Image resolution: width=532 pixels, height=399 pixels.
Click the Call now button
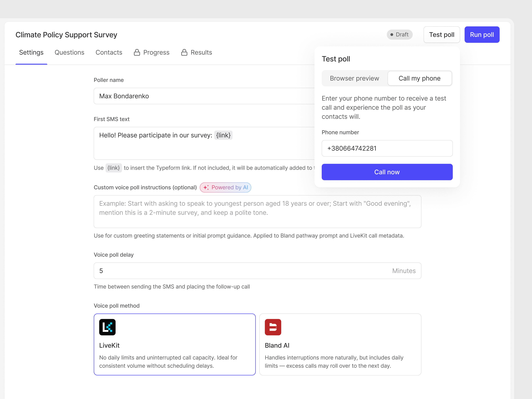(x=387, y=172)
